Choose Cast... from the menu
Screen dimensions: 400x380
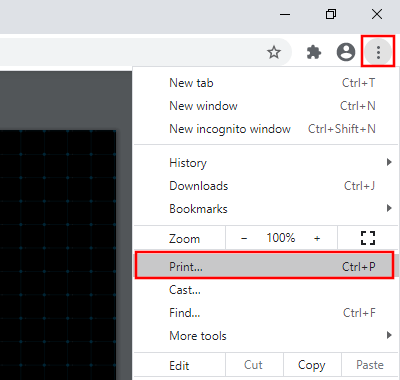266,290
